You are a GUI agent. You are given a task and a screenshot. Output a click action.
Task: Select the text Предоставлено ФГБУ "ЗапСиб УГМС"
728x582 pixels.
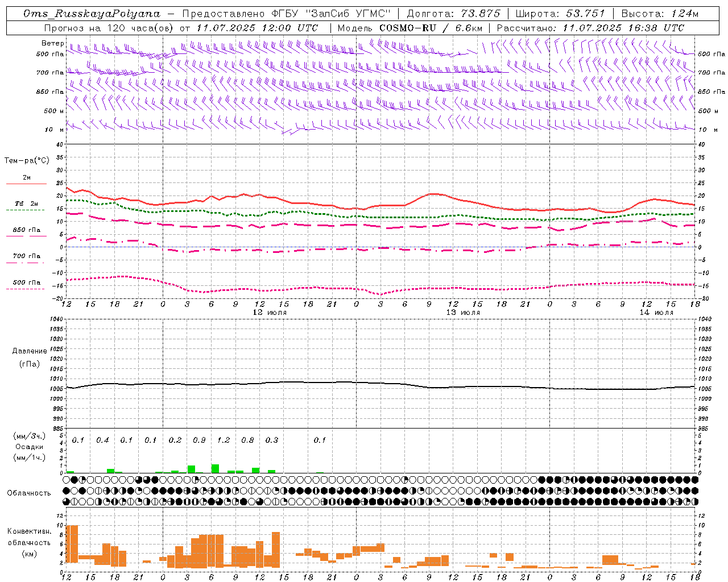287,14
